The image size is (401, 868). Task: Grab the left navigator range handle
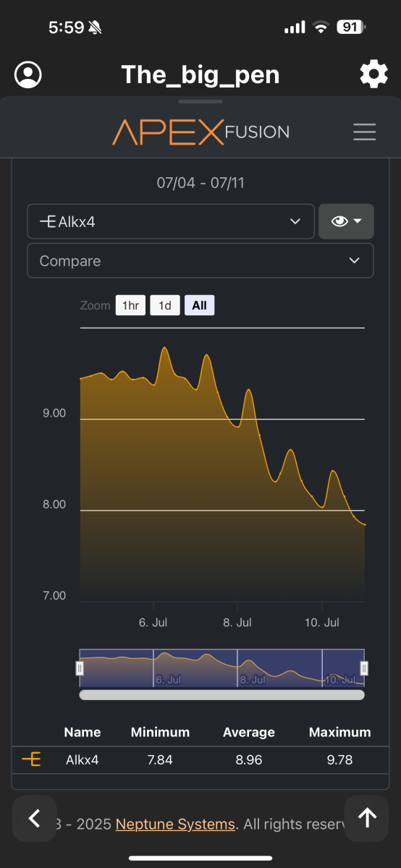pos(80,668)
